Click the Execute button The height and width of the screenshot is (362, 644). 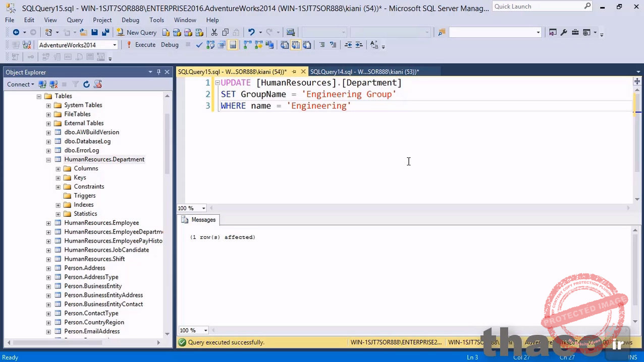coord(141,45)
